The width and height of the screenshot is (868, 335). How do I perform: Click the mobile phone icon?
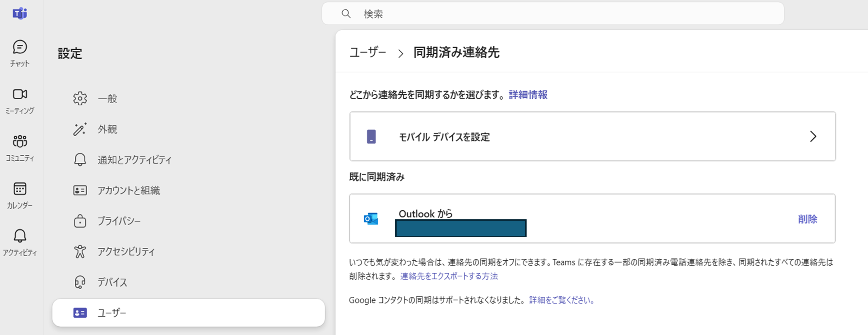point(371,137)
